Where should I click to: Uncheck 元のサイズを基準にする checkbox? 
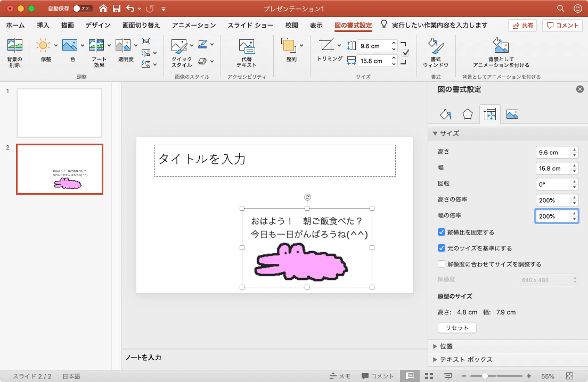pyautogui.click(x=442, y=248)
